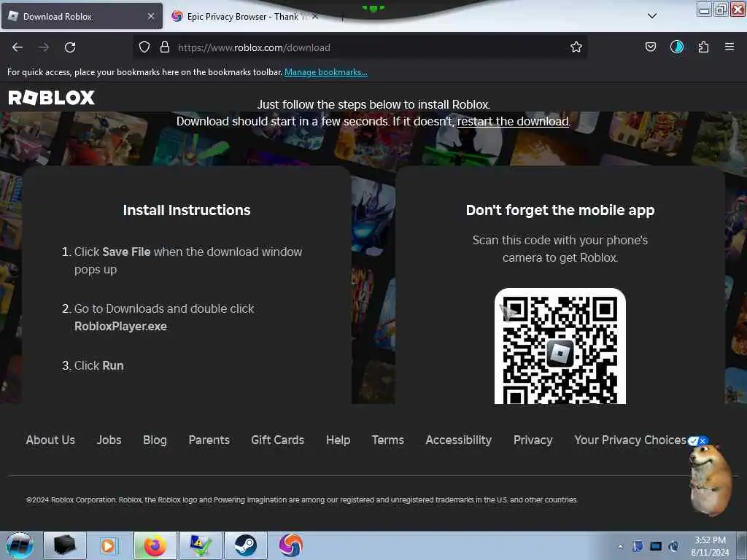The height and width of the screenshot is (560, 747).
Task: Open the Parents footer link
Action: (209, 440)
